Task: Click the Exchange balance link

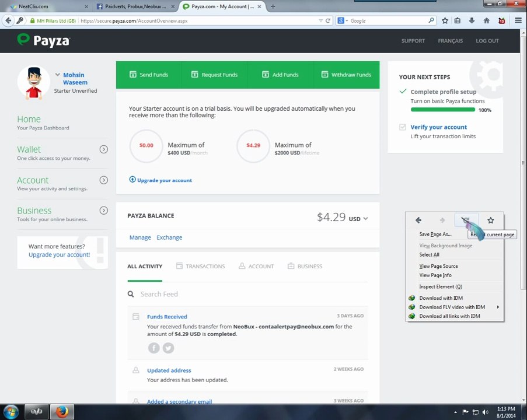Action: pyautogui.click(x=169, y=237)
